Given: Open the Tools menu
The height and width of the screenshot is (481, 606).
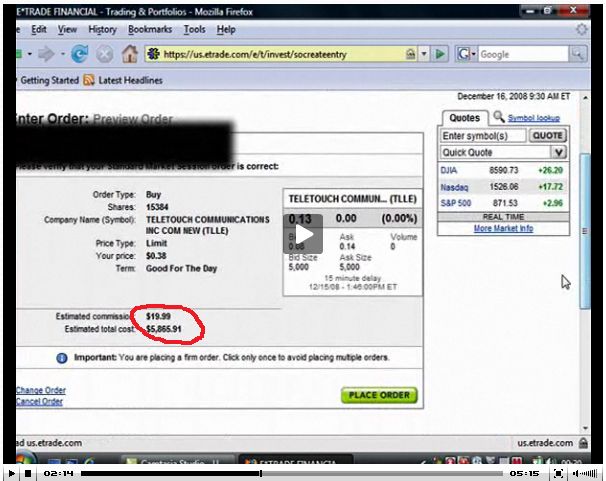Looking at the screenshot, I should click(194, 29).
